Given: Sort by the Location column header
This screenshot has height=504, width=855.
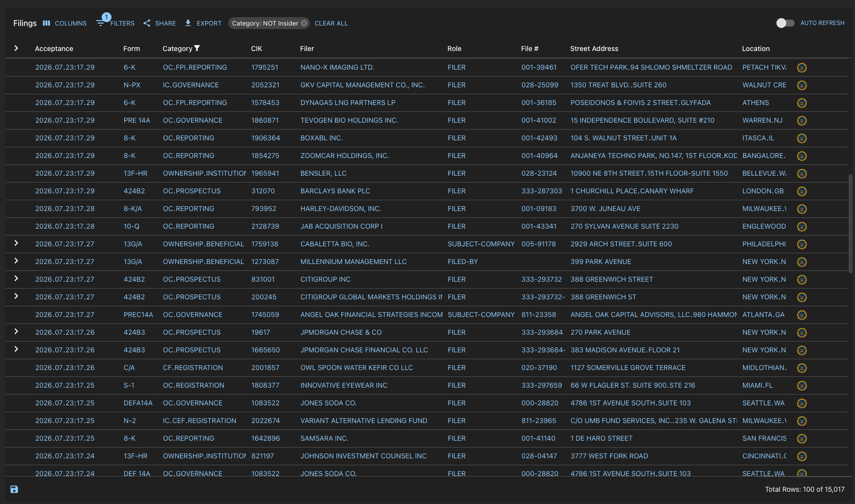Looking at the screenshot, I should [x=756, y=49].
